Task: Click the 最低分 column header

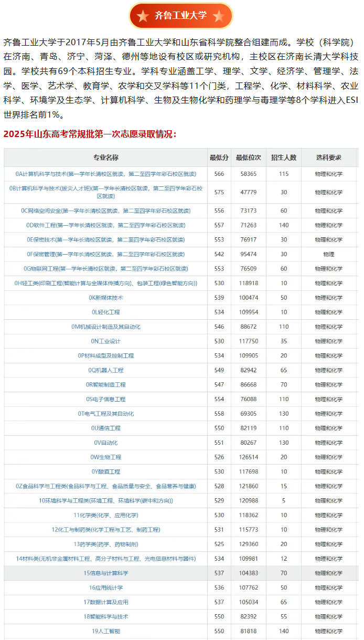Action: 219,158
